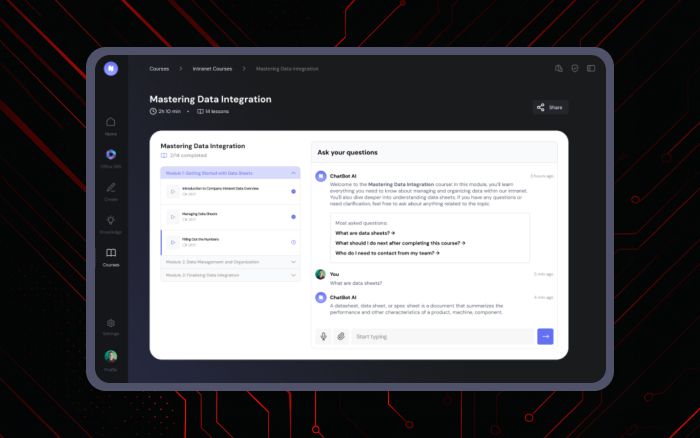Focus the Start typing input field
This screenshot has width=700, height=438.
[442, 337]
